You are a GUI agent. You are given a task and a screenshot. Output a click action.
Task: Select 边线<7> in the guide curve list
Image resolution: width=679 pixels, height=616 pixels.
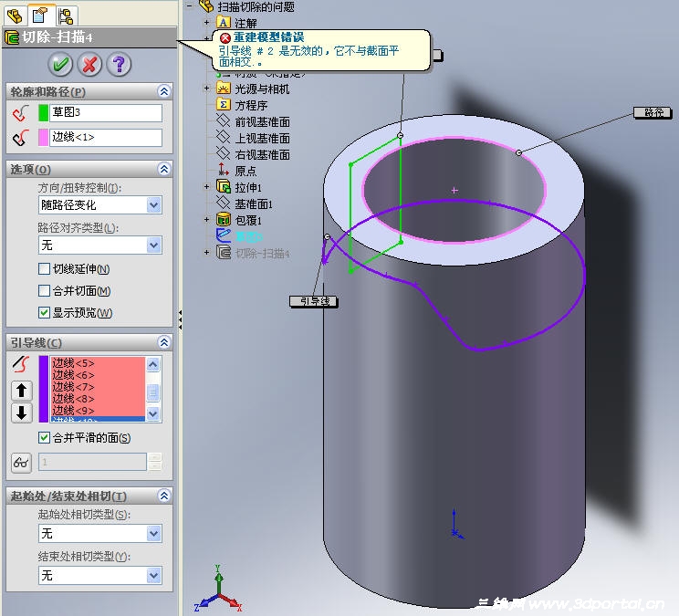click(x=98, y=387)
